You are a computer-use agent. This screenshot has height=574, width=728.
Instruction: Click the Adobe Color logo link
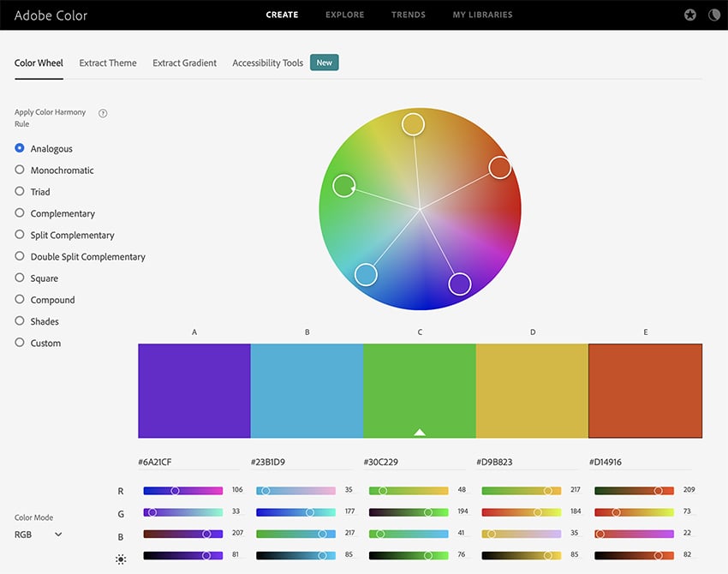[x=51, y=15]
